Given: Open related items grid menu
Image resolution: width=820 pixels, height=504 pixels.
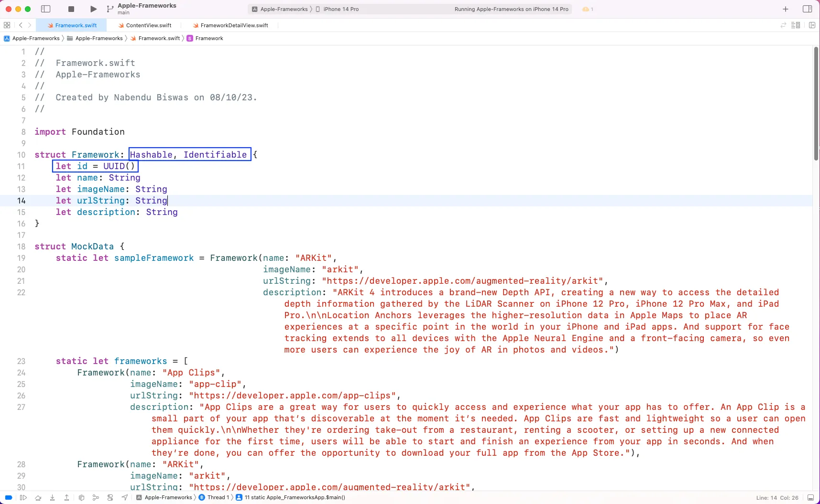Looking at the screenshot, I should 7,25.
